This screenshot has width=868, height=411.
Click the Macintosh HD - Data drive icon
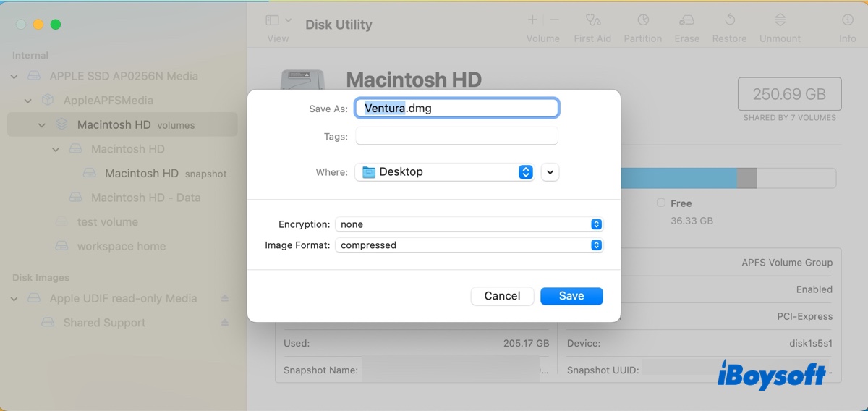[x=75, y=198]
